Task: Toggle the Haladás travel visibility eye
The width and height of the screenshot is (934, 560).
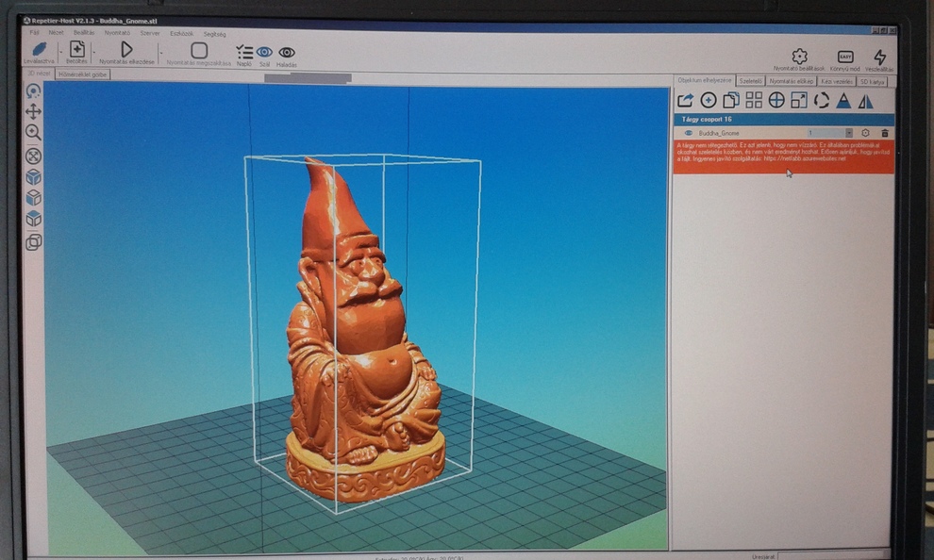Action: coord(287,53)
